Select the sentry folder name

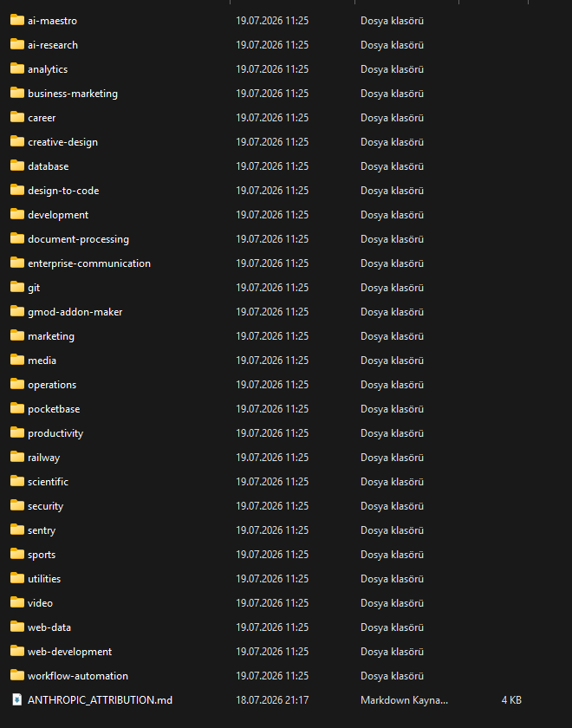[42, 530]
